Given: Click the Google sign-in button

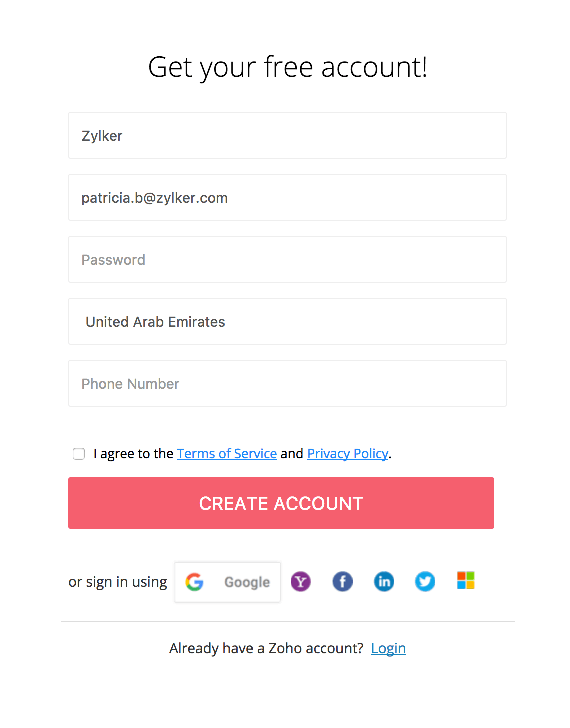Looking at the screenshot, I should click(x=228, y=582).
